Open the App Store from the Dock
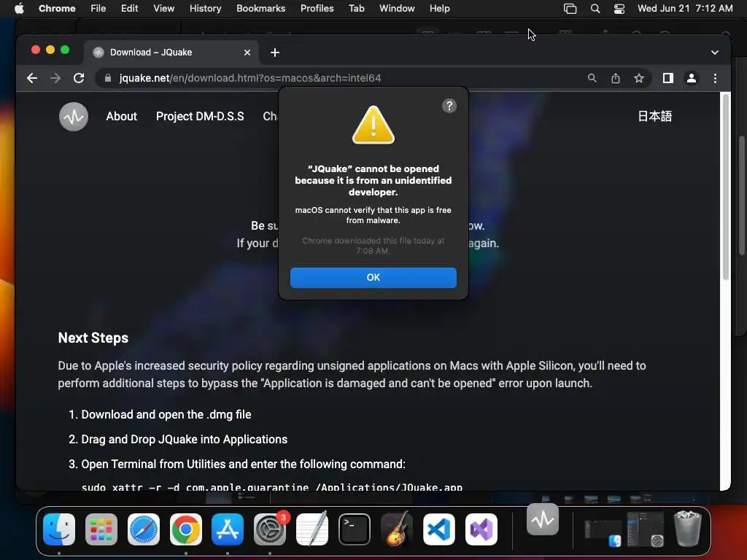This screenshot has height=560, width=747. [x=228, y=529]
